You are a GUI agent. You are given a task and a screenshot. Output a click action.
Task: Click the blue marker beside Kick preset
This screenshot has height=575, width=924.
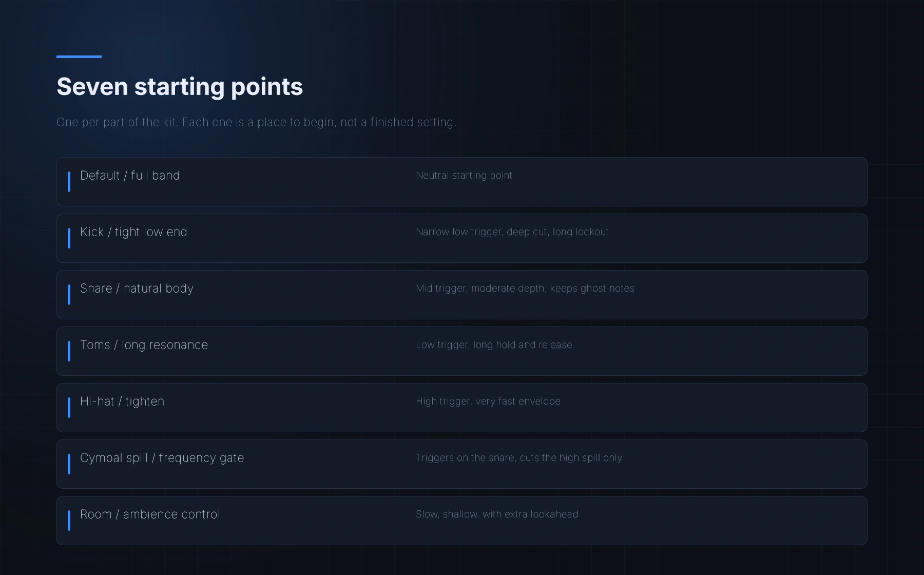69,238
